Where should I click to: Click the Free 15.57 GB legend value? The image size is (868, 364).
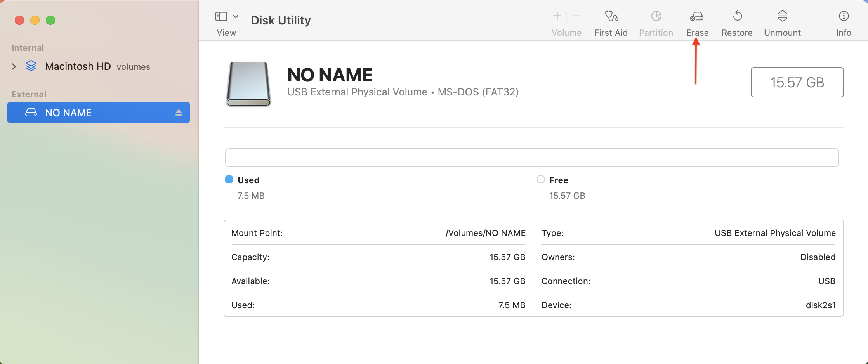[567, 196]
